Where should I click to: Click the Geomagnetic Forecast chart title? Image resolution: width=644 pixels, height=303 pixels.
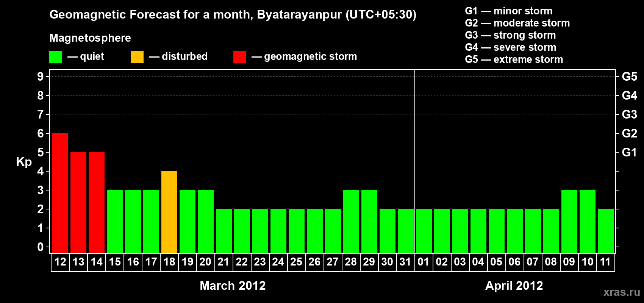(233, 15)
